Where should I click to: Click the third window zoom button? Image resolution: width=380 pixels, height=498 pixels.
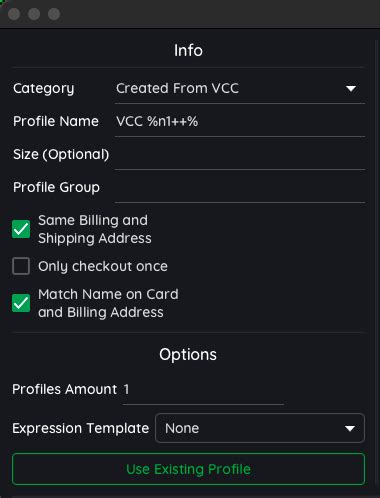coord(54,14)
